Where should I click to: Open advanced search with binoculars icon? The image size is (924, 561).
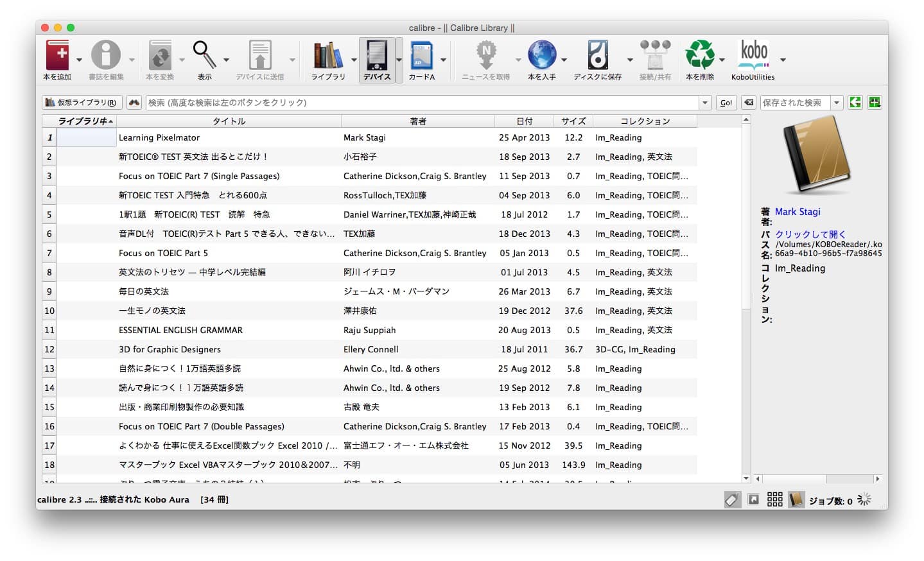(134, 103)
